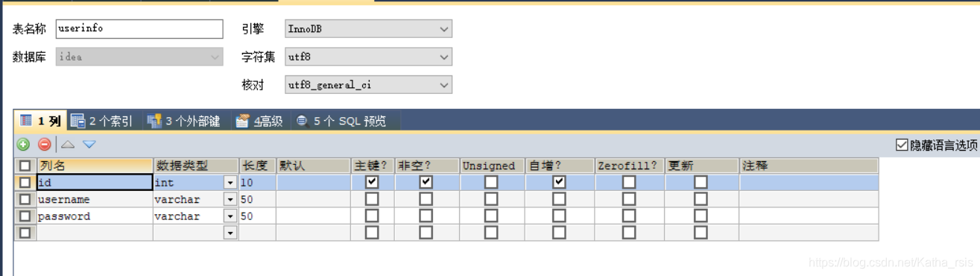Check Unsigned for id column
Viewport: 980px width, 276px height.
491,182
